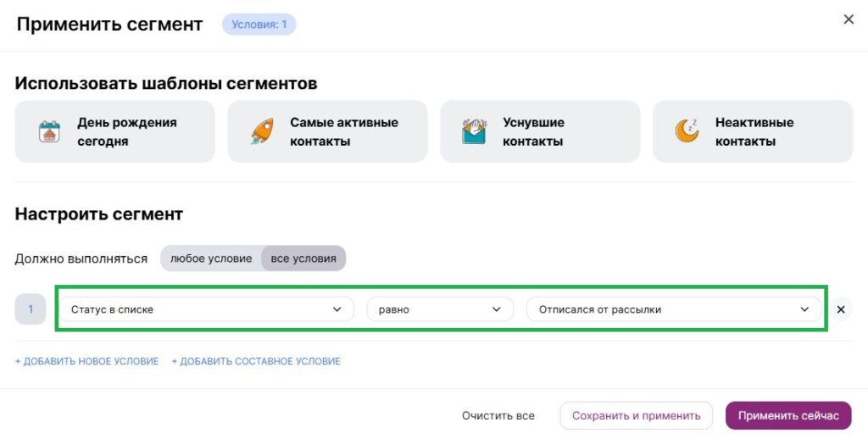Click the birthday cake calendar icon
Screen dimensions: 868x439
click(49, 131)
